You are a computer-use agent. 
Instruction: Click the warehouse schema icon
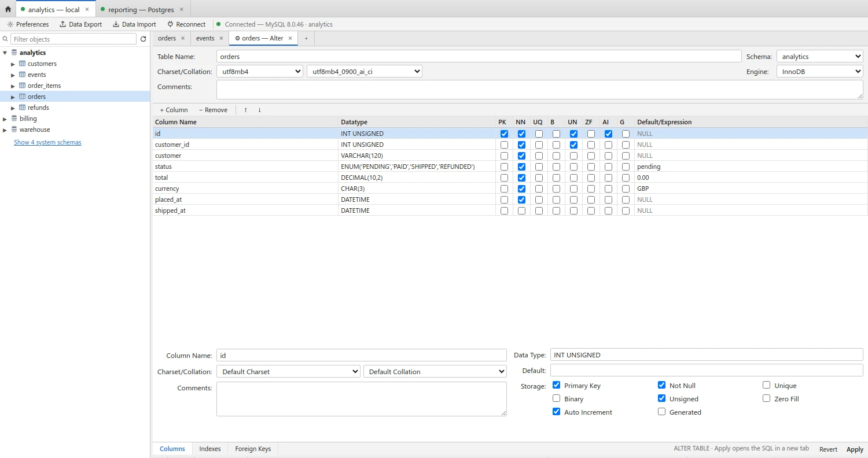pyautogui.click(x=14, y=130)
